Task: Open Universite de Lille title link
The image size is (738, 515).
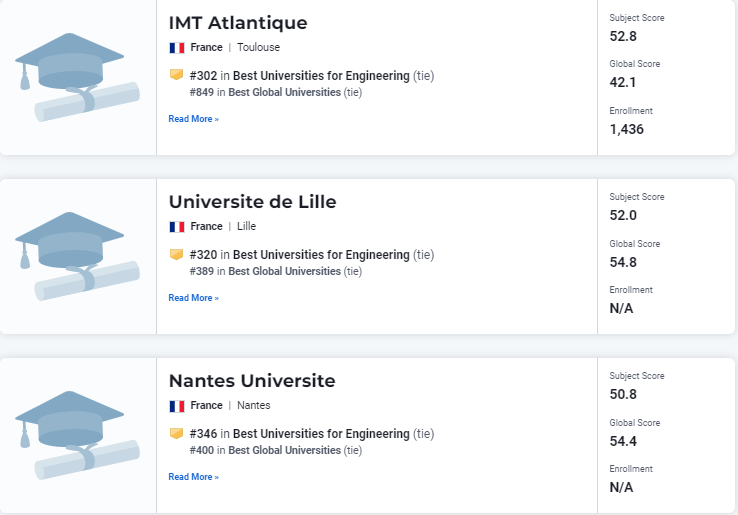Action: (x=252, y=201)
